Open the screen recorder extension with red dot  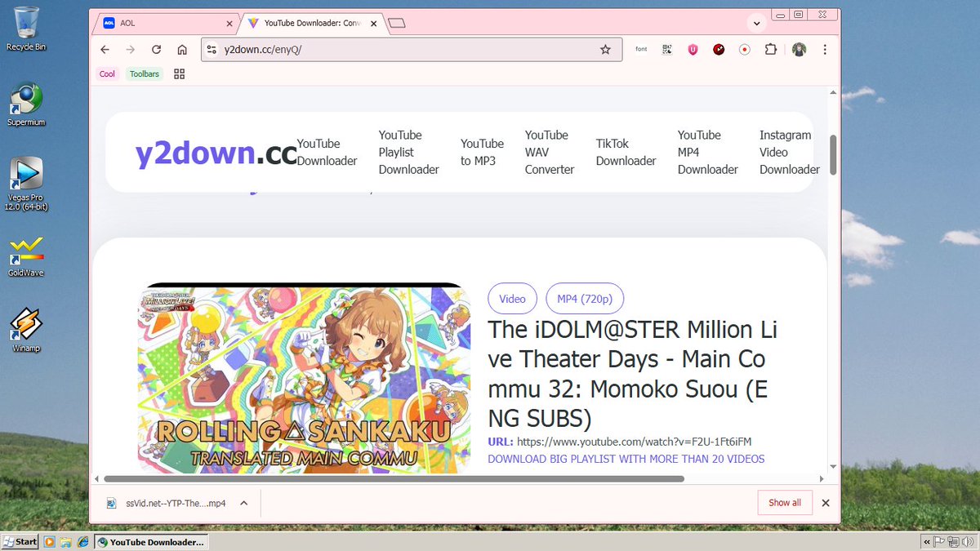tap(744, 49)
